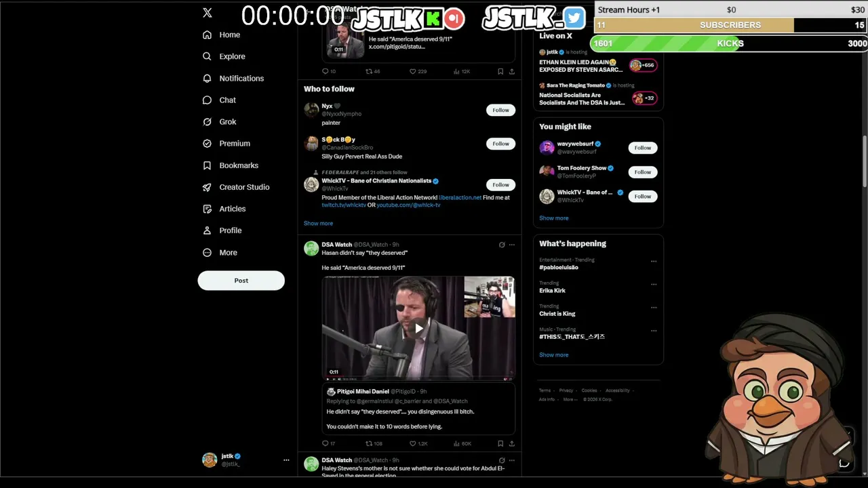Click the X logo in the sidebar
Image resolution: width=868 pixels, height=488 pixels.
click(x=208, y=13)
